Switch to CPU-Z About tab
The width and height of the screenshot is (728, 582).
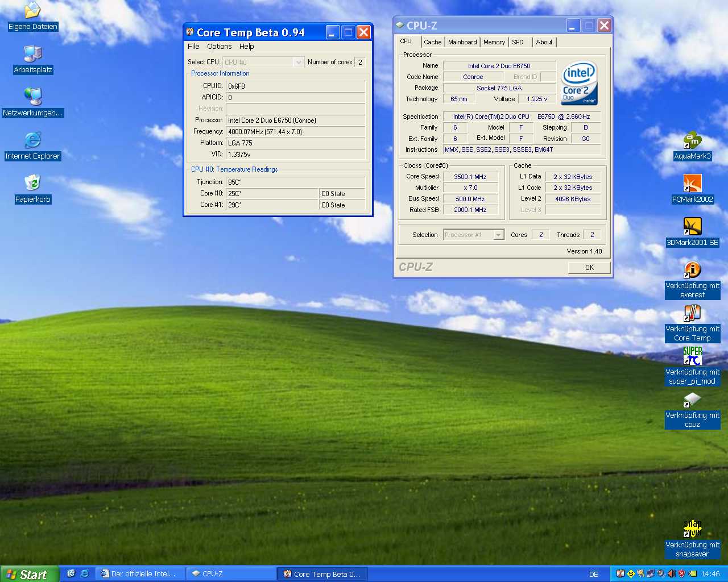[544, 42]
